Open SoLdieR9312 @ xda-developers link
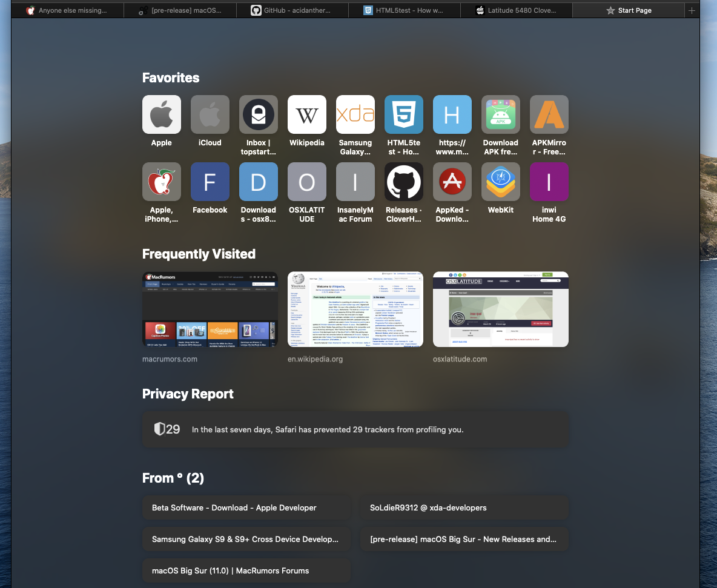This screenshot has height=588, width=717. [x=464, y=507]
